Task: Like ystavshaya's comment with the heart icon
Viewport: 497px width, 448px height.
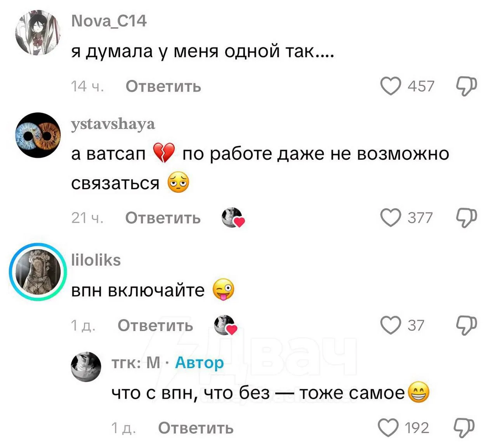Action: click(390, 217)
